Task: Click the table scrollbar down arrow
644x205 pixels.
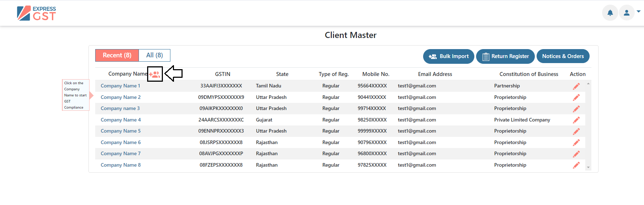Action: click(588, 167)
